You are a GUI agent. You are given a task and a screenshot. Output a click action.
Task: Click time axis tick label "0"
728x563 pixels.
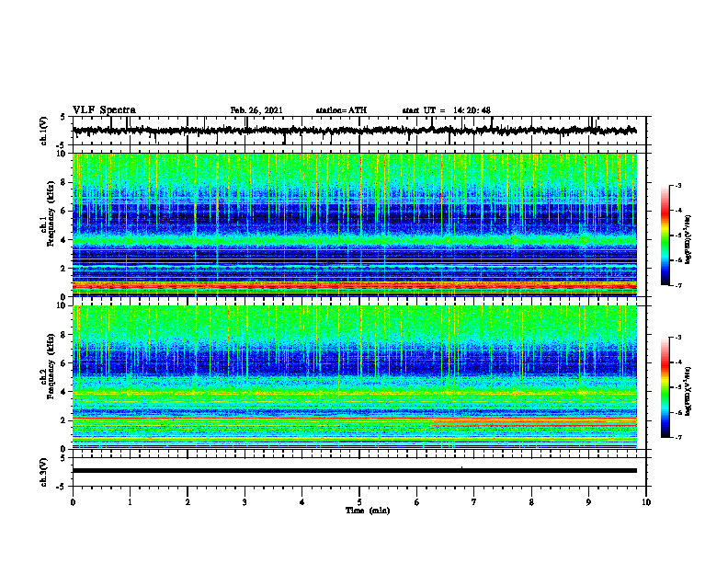(x=73, y=502)
